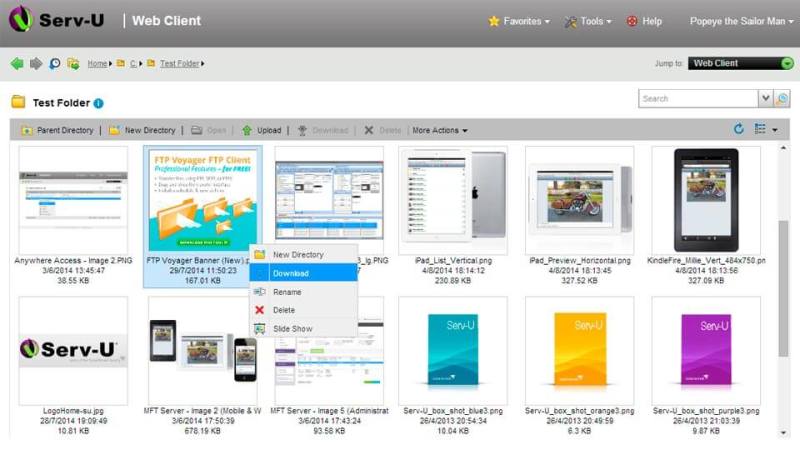This screenshot has height=450, width=800.
Task: Click the Help link
Action: coord(644,21)
